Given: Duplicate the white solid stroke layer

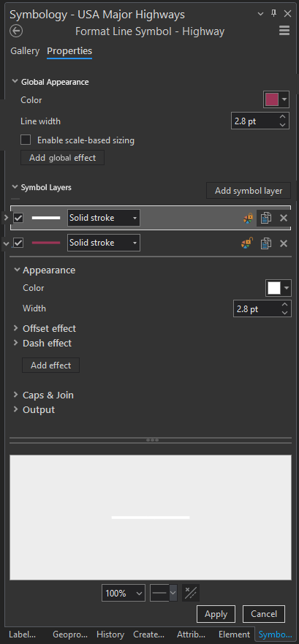Looking at the screenshot, I should pyautogui.click(x=266, y=218).
